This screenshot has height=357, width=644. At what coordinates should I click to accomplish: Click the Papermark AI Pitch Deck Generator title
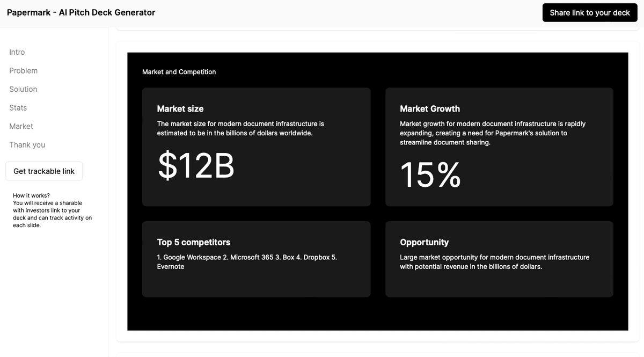coord(81,12)
